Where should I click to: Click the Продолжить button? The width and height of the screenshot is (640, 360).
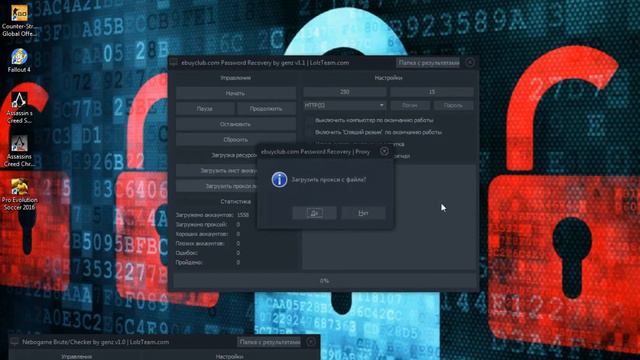(x=266, y=109)
